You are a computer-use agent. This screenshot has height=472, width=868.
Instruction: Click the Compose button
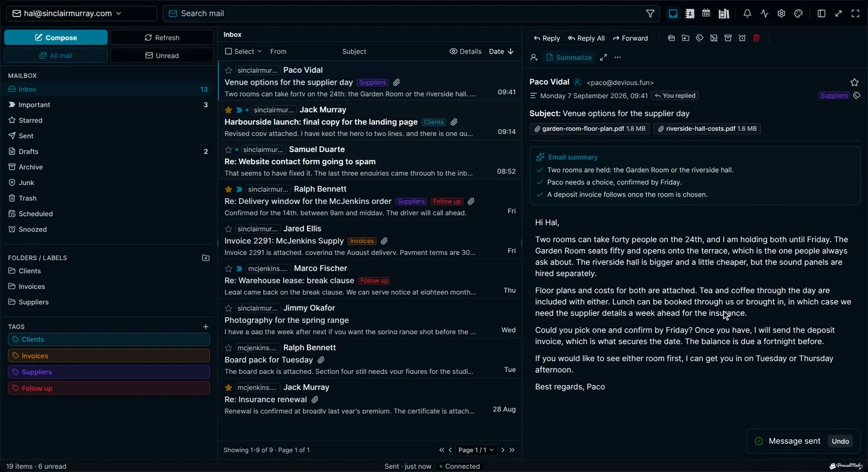tap(56, 37)
